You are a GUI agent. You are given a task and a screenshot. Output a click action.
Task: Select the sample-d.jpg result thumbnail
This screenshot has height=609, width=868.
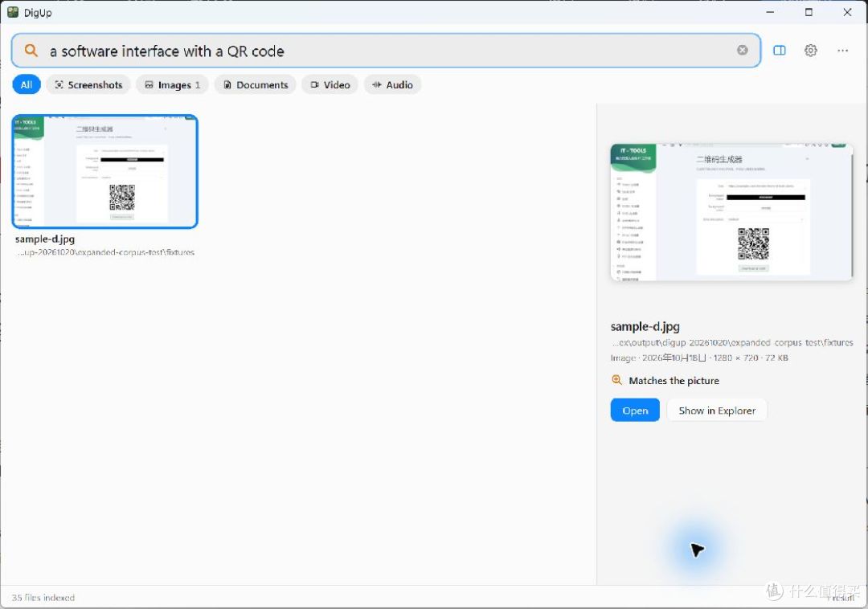[105, 171]
